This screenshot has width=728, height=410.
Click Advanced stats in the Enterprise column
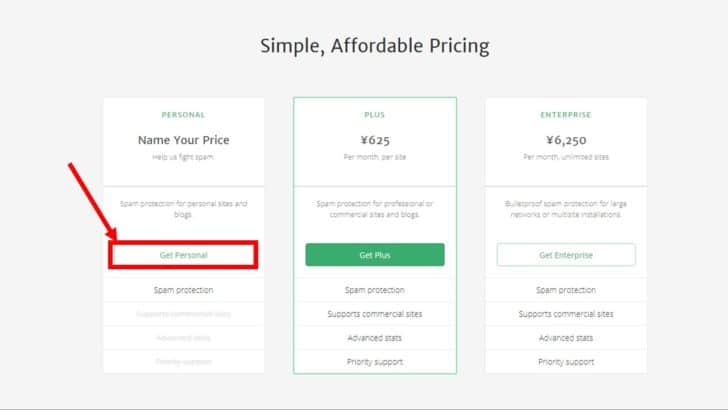566,338
